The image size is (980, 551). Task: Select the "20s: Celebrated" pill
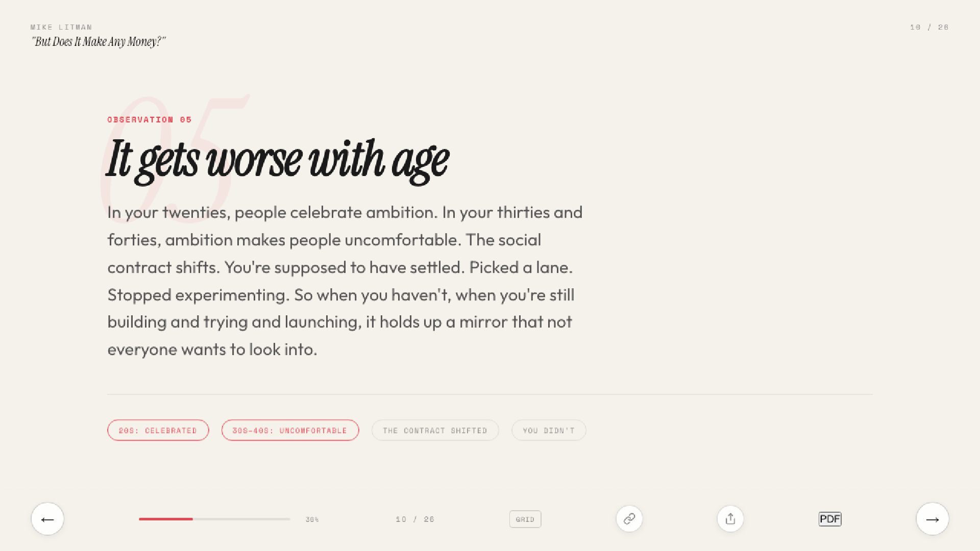pyautogui.click(x=158, y=430)
